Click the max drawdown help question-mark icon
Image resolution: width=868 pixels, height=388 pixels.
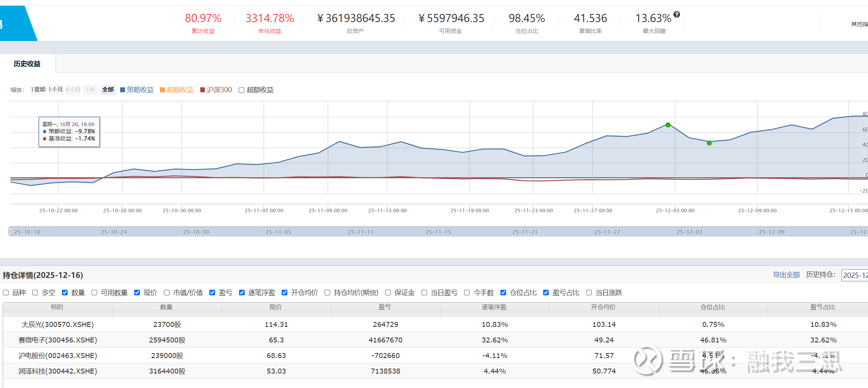tap(676, 14)
